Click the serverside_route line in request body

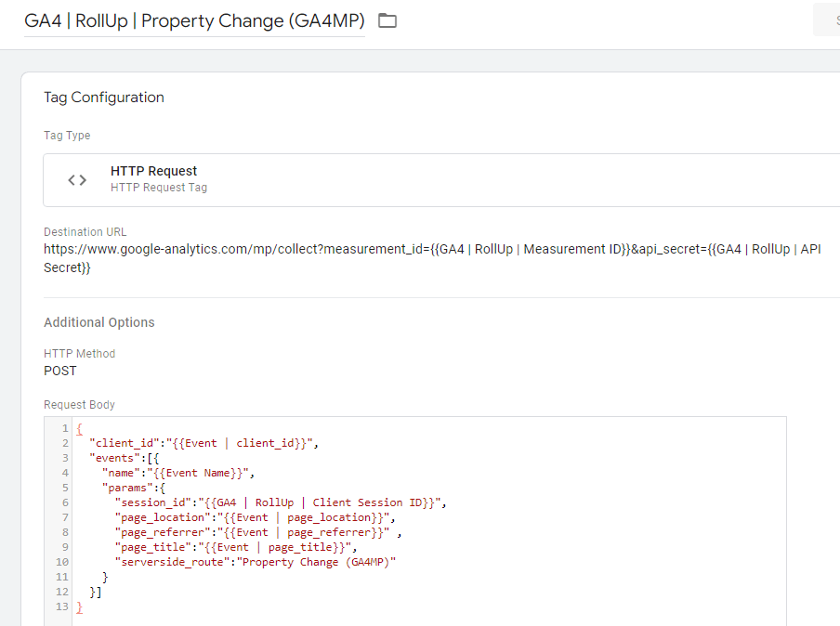(255, 562)
